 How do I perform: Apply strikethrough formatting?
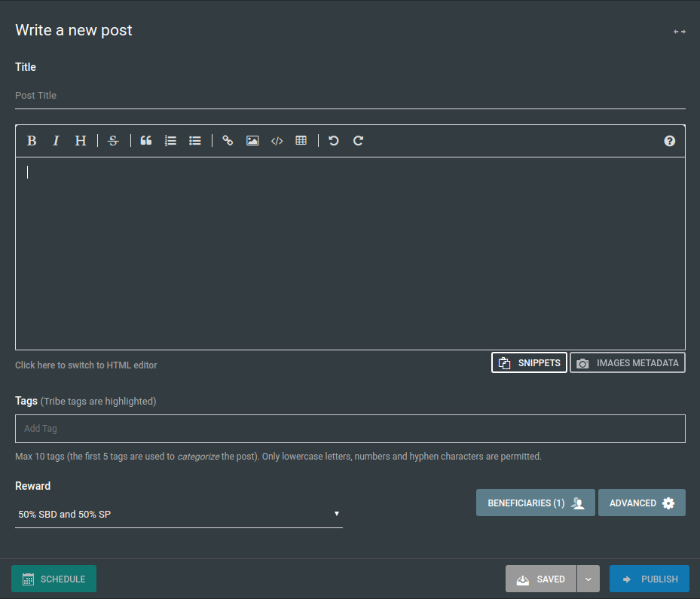coord(113,141)
